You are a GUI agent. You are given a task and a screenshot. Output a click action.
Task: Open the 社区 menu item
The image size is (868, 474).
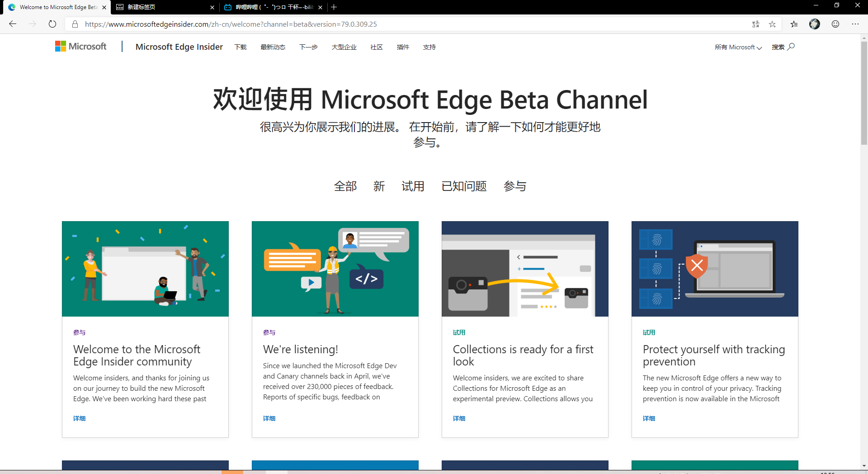point(377,47)
